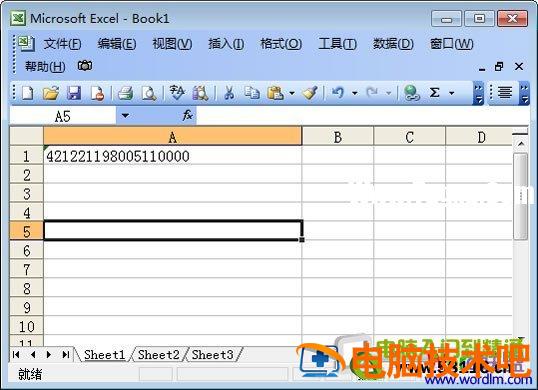Expand the Paste options dropdown arrow
Screen dimensions: 538x390
(292, 93)
